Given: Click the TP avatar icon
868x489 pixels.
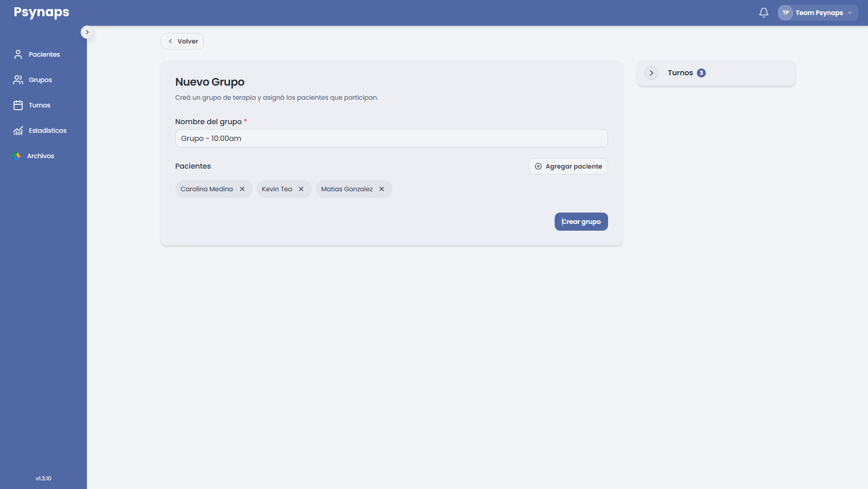Looking at the screenshot, I should (x=786, y=13).
